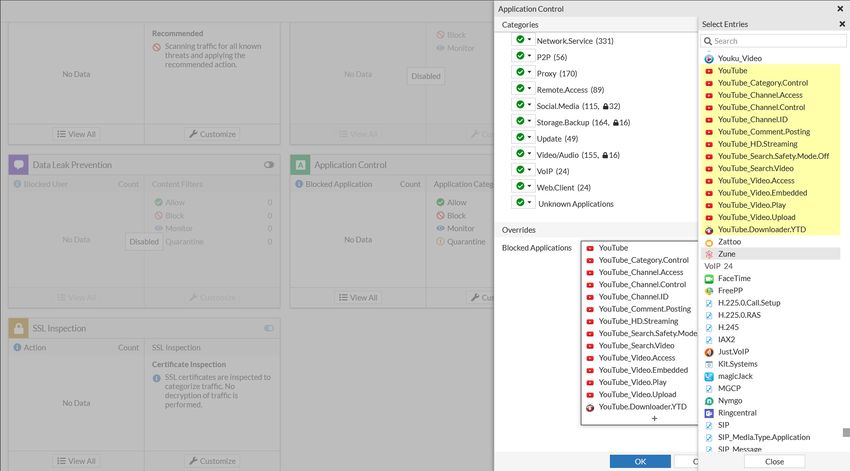Deselect YouTube_Video.Upload in Select Entries

pos(770,217)
